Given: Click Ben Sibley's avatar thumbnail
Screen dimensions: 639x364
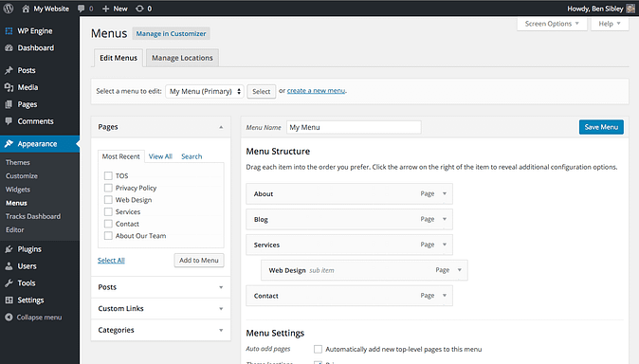Looking at the screenshot, I should pos(630,9).
